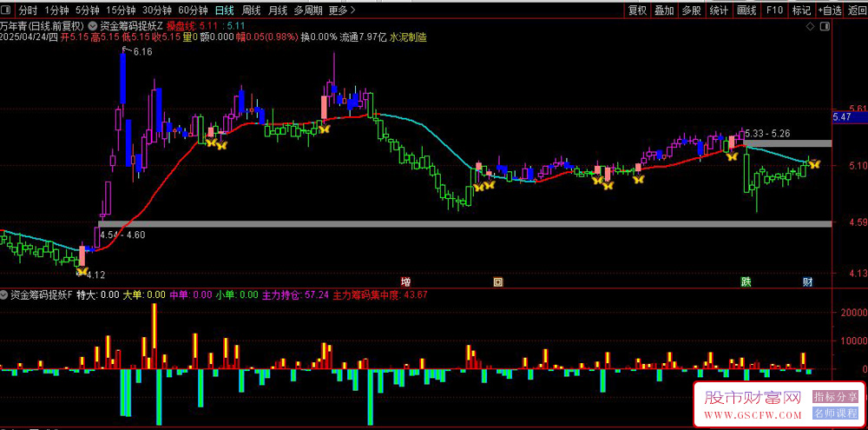The height and width of the screenshot is (430, 868).
Task: Open the 统计 statistics tool
Action: tap(718, 10)
